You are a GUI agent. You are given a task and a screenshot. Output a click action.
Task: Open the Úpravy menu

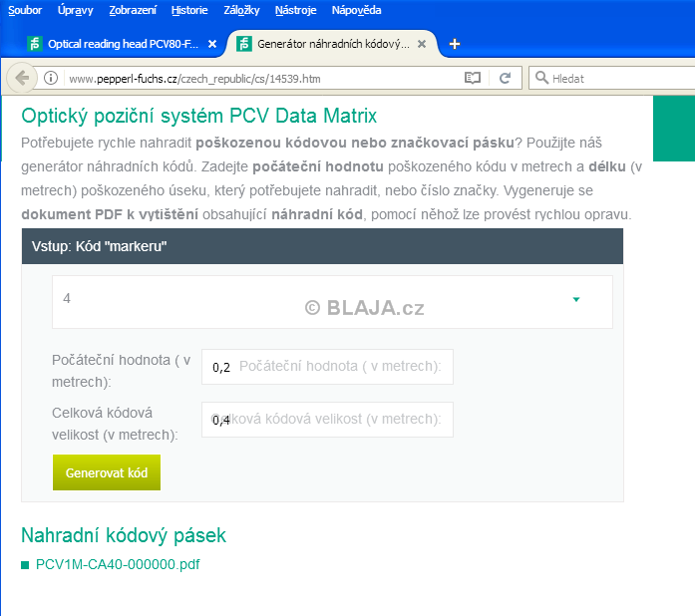(76, 10)
